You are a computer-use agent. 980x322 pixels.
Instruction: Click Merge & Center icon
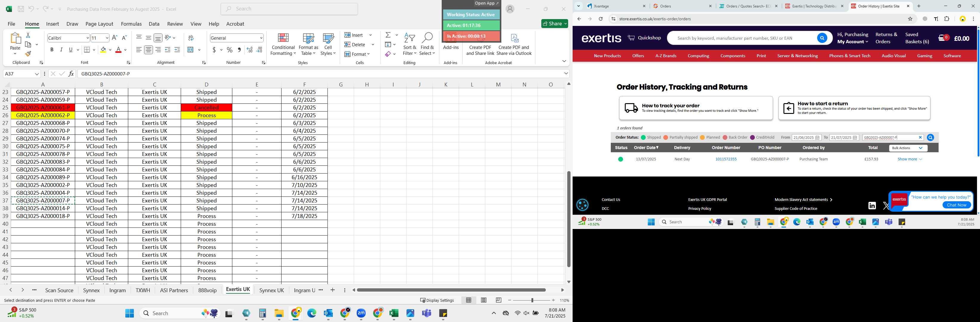coord(191,50)
